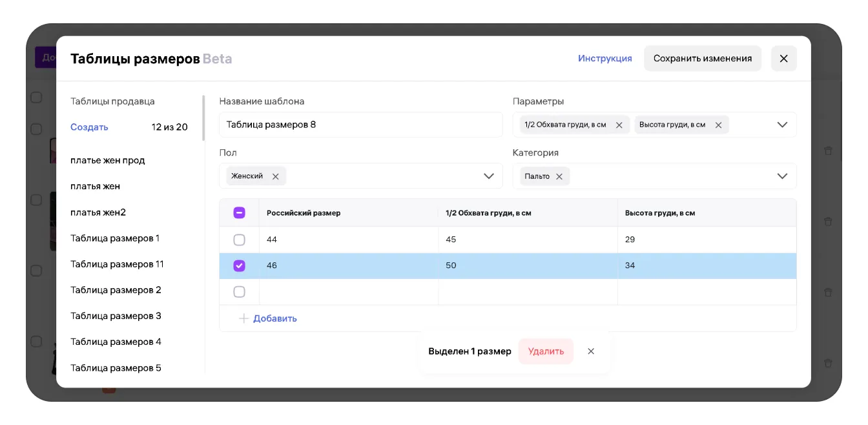Click the Название шаблона input field
868x425 pixels.
[360, 125]
